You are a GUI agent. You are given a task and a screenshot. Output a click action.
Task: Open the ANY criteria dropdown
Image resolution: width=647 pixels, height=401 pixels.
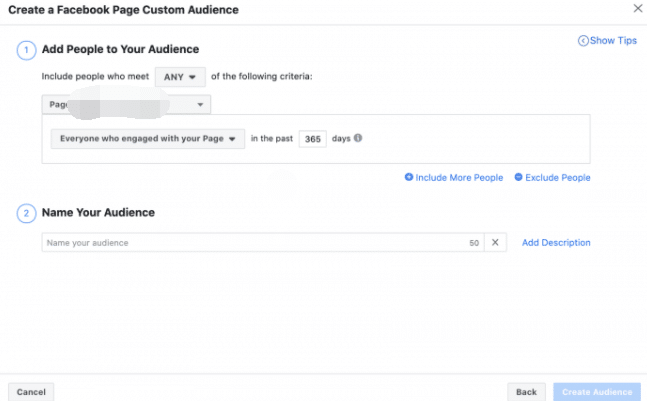point(180,77)
